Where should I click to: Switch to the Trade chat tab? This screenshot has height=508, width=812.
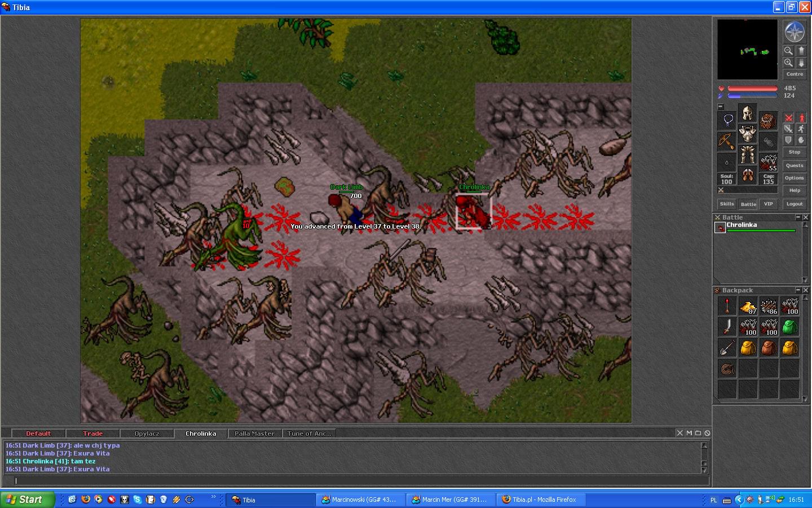coord(93,433)
